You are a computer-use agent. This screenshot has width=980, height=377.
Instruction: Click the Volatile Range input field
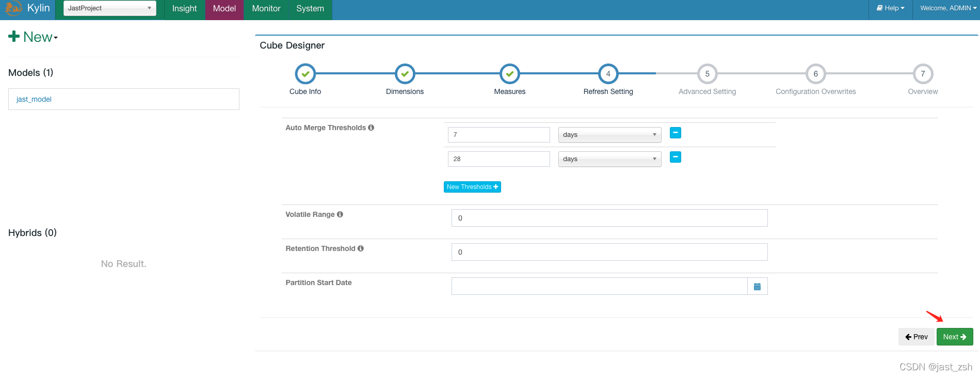click(x=609, y=218)
